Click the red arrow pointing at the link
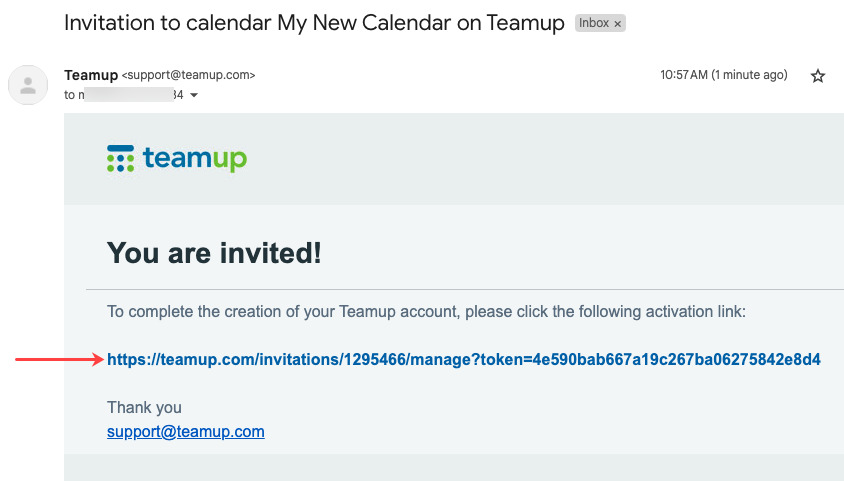Image resolution: width=844 pixels, height=481 pixels. [59, 359]
